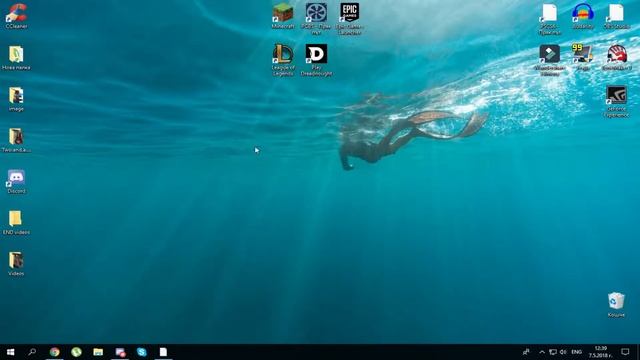Launch the Audacity headphones shortcut
The width and height of the screenshot is (640, 360).
[582, 16]
